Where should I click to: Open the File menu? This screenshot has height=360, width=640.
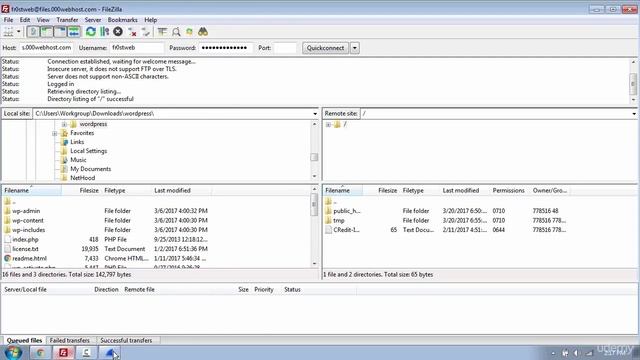click(8, 20)
